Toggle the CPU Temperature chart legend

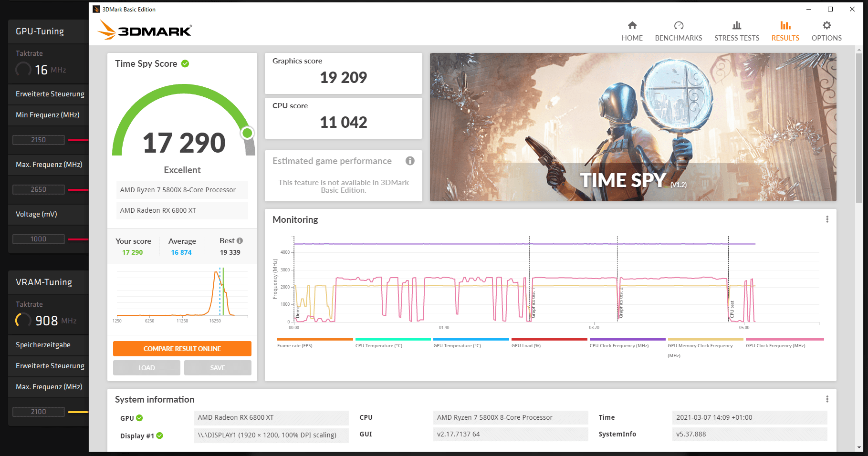393,343
